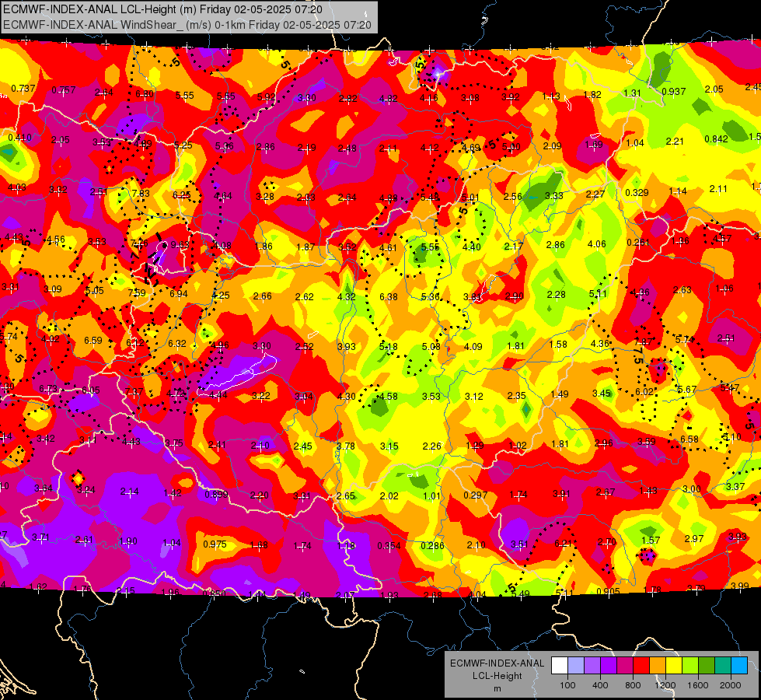This screenshot has height=700, width=761.
Task: Select the white legend color swatch
Action: point(560,666)
